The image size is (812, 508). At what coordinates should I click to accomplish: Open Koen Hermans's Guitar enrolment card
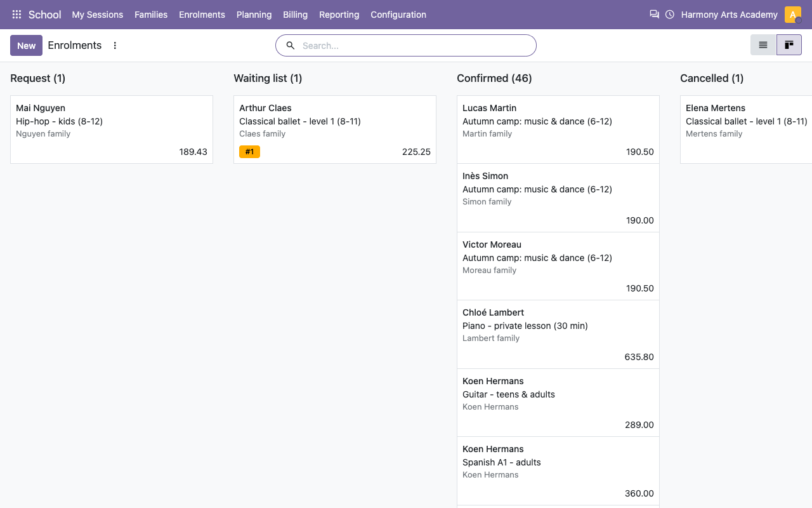pos(558,403)
